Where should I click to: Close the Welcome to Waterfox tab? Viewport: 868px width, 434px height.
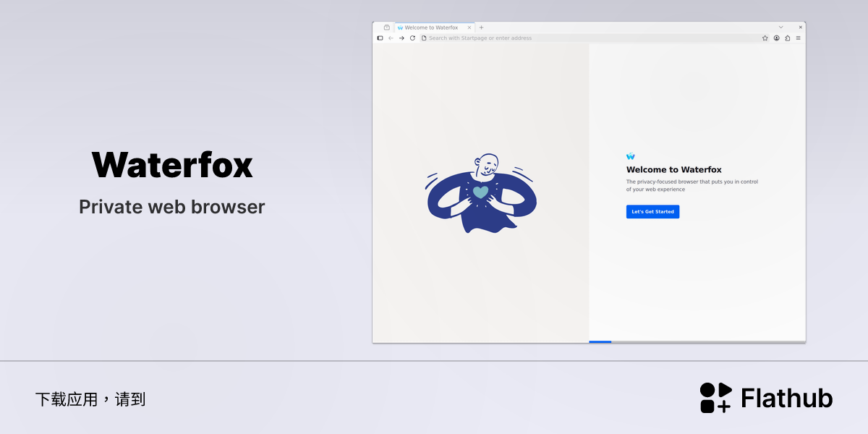point(469,27)
